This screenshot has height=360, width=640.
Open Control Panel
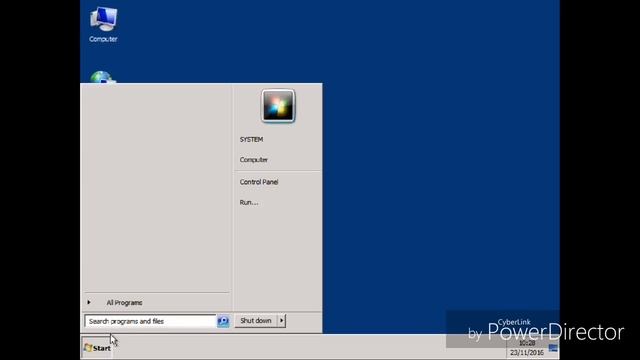(259, 182)
